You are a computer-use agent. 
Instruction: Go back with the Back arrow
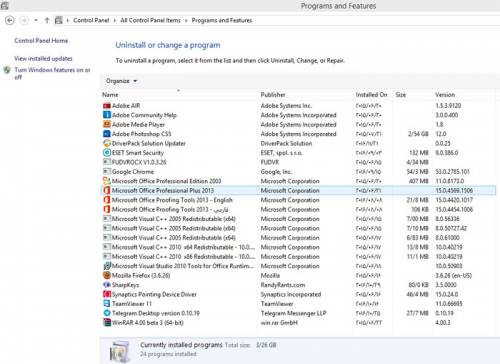click(x=10, y=20)
